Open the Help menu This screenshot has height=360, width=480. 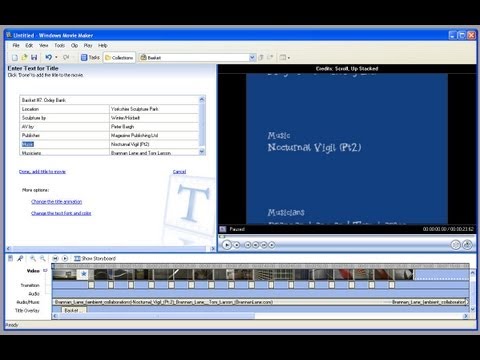(x=103, y=45)
